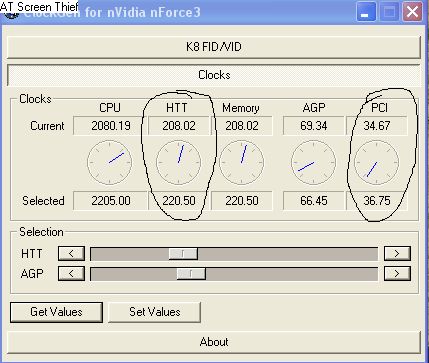The height and width of the screenshot is (363, 429).
Task: Click the Set Values button
Action: pyautogui.click(x=155, y=312)
